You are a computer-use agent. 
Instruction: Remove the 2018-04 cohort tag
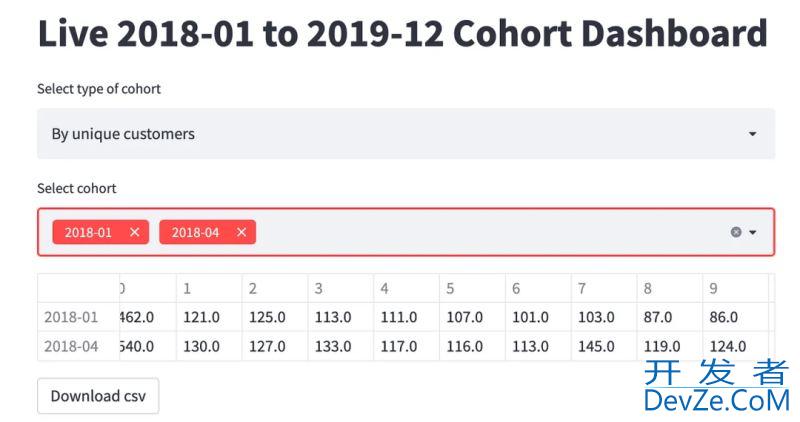click(x=242, y=232)
